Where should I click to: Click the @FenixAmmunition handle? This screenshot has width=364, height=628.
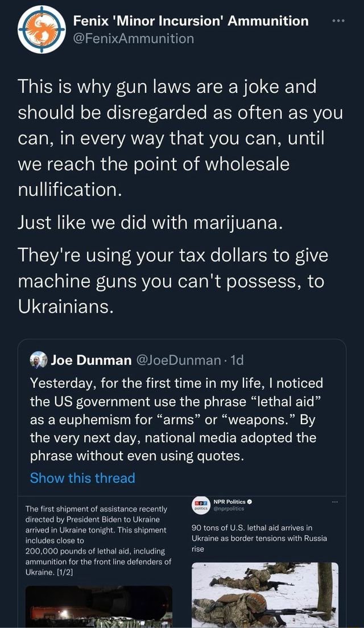pyautogui.click(x=133, y=38)
